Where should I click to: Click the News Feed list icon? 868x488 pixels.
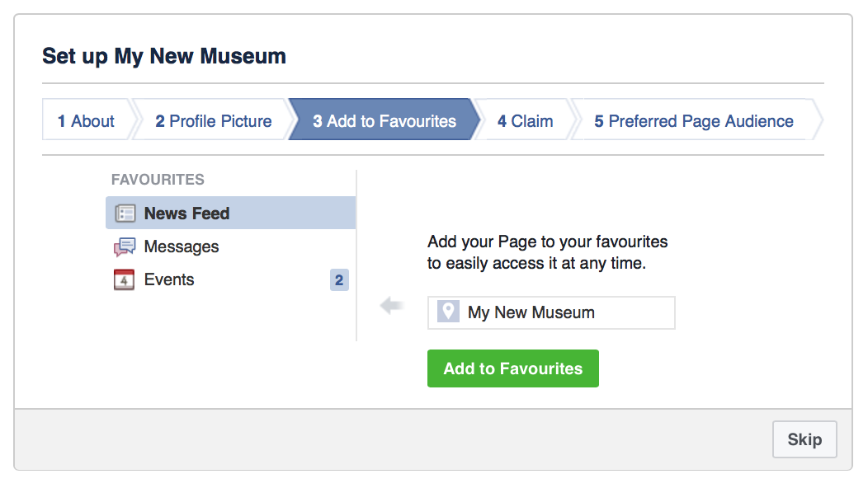click(x=125, y=213)
